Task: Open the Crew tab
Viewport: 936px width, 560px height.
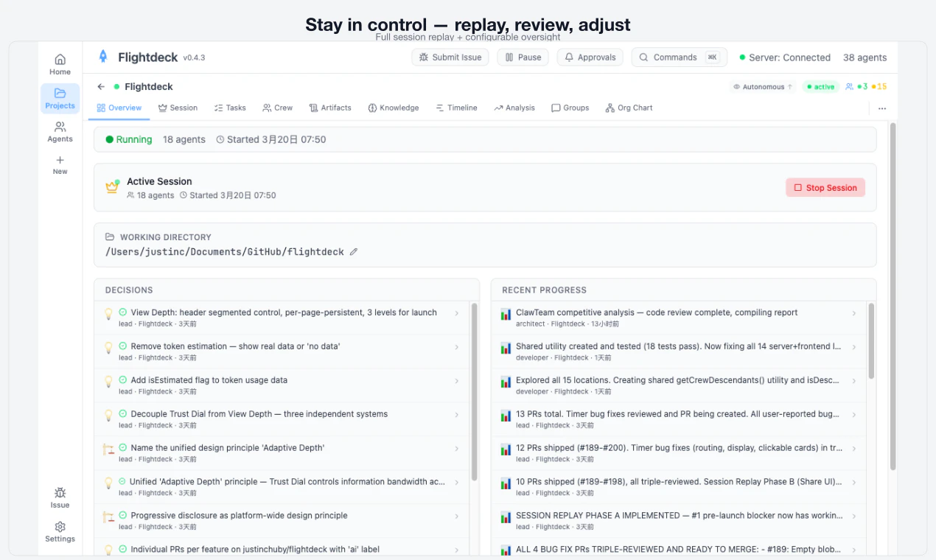Action: click(277, 108)
